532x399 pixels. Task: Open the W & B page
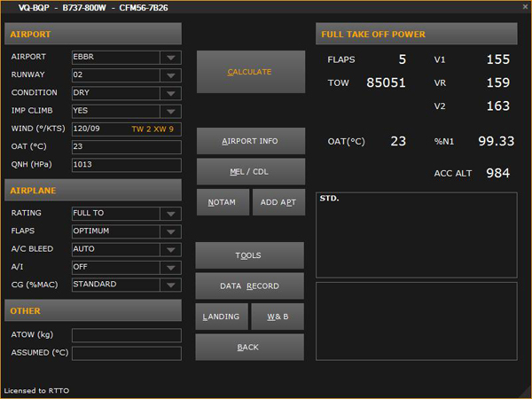278,317
